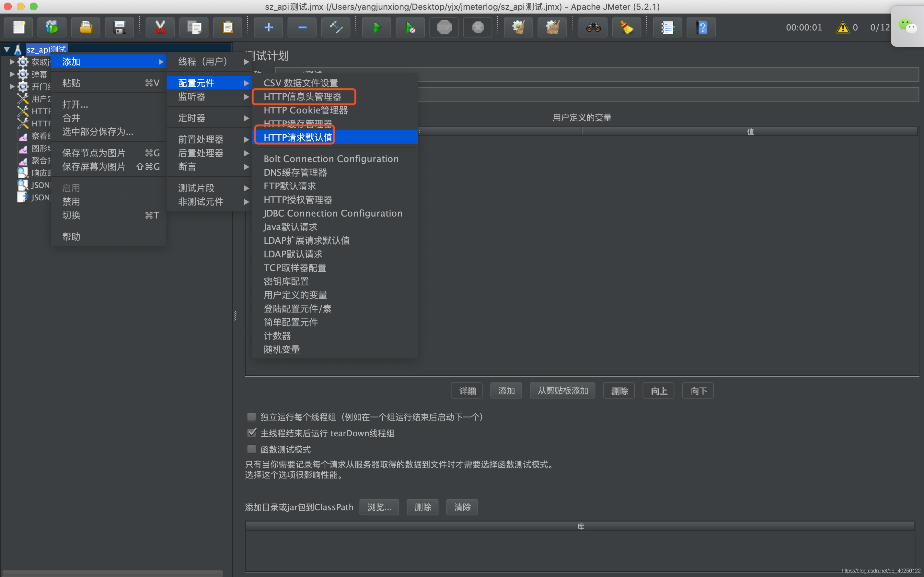Collapse the sz_api测试 root tree node
The image size is (924, 577).
coord(6,50)
